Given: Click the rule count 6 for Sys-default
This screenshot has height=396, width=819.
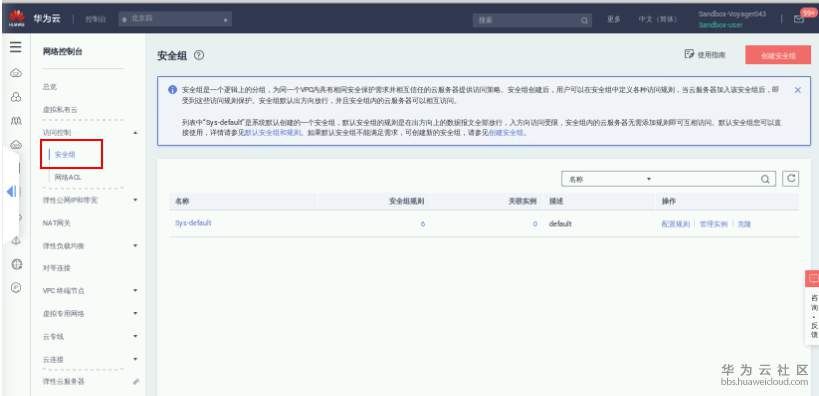Looking at the screenshot, I should tap(423, 224).
